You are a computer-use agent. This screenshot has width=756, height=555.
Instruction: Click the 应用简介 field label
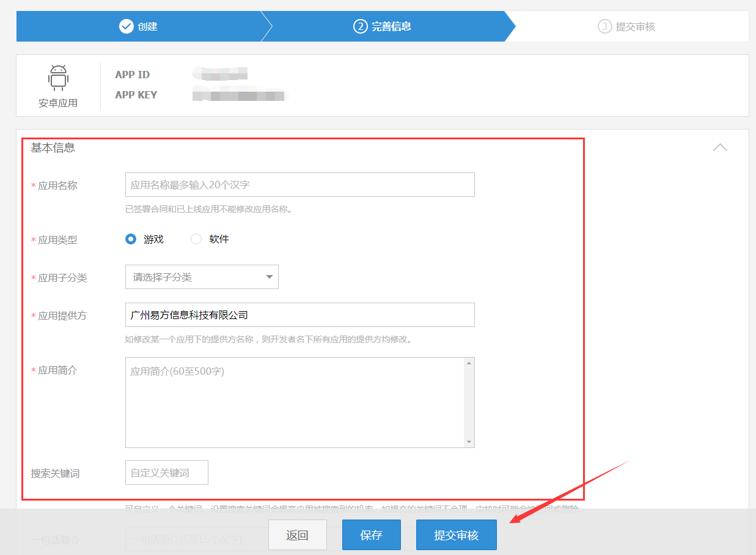tap(57, 370)
